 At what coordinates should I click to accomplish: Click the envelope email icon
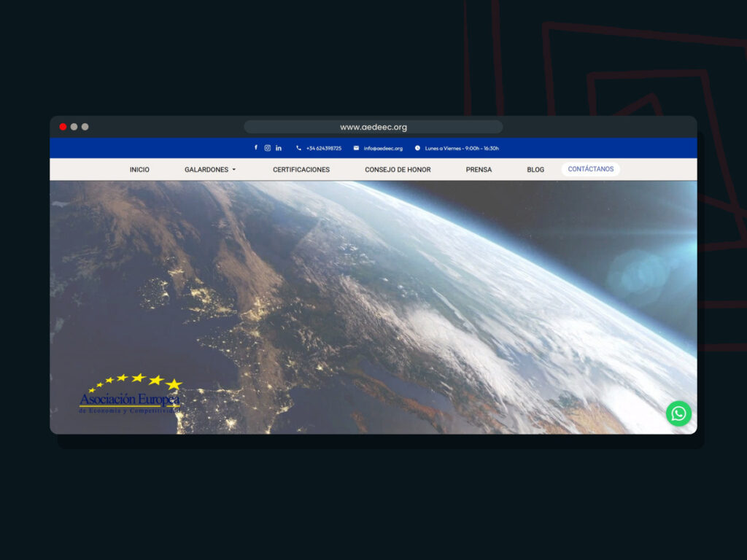point(356,148)
